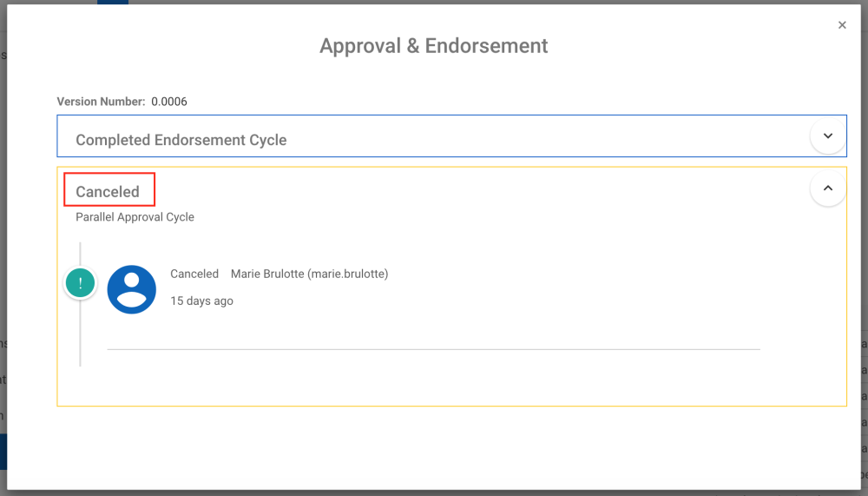The image size is (868, 496).
Task: Collapse the Canceled approval cycle section
Action: [827, 188]
